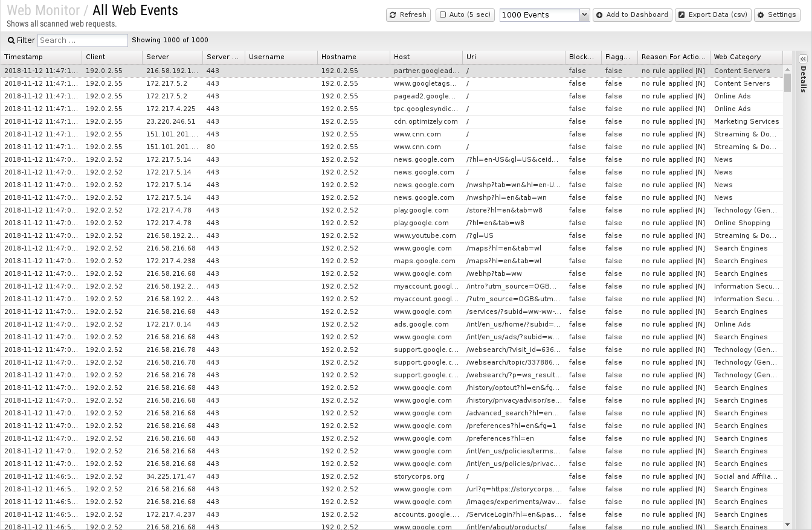Click the ads.google.com host cell
812x530 pixels.
(426, 324)
